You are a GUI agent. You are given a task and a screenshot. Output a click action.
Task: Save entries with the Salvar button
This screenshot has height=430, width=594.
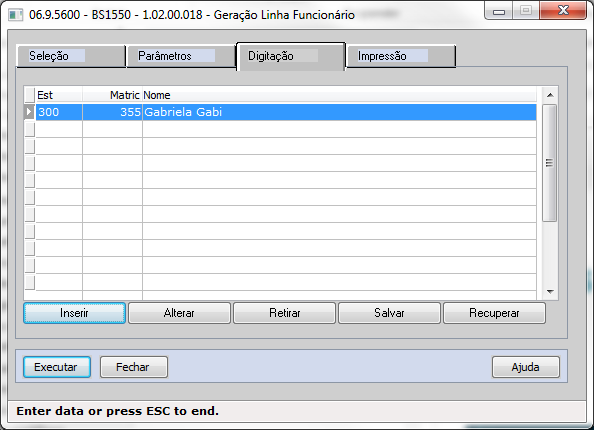coord(389,313)
